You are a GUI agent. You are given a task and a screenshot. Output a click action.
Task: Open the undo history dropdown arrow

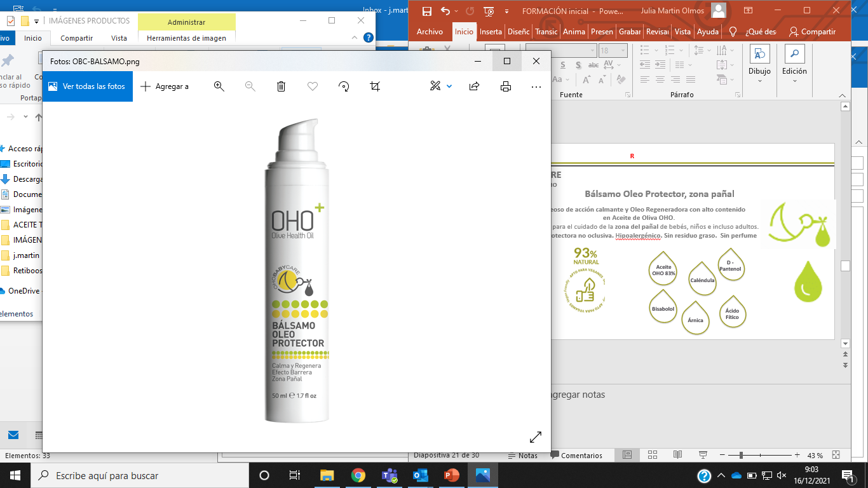point(457,11)
